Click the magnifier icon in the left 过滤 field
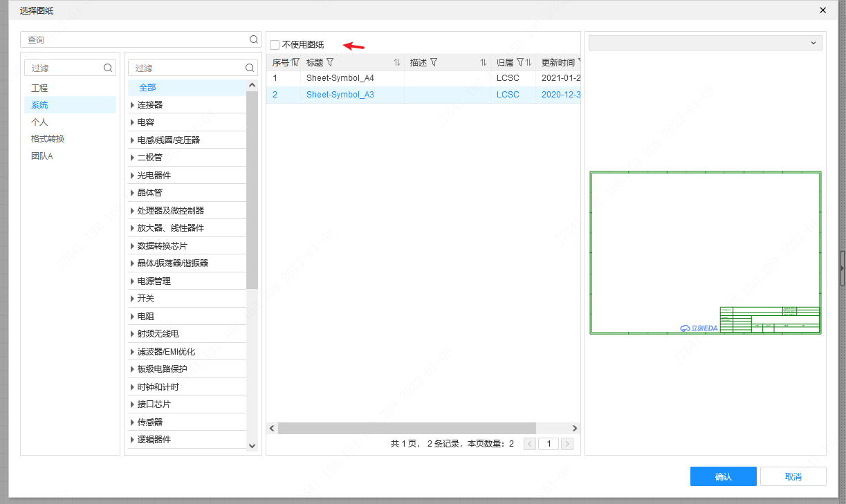 (x=108, y=68)
